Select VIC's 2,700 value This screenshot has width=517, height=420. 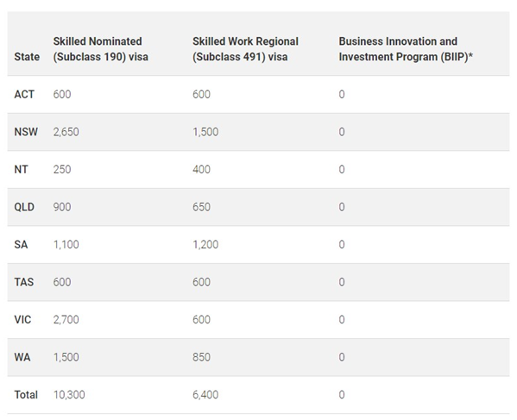(x=66, y=320)
